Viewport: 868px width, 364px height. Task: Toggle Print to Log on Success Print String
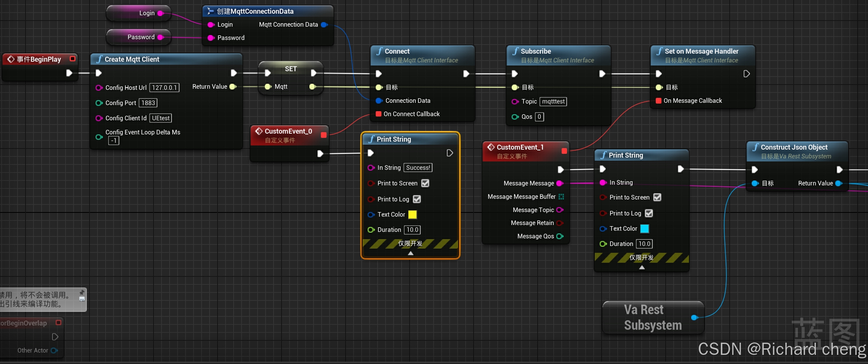coord(417,199)
